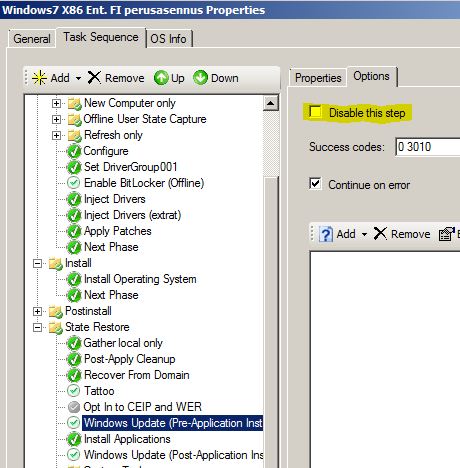Screen dimensions: 460x468
Task: Click the Remove label in task sequence toolbar
Action: [125, 78]
